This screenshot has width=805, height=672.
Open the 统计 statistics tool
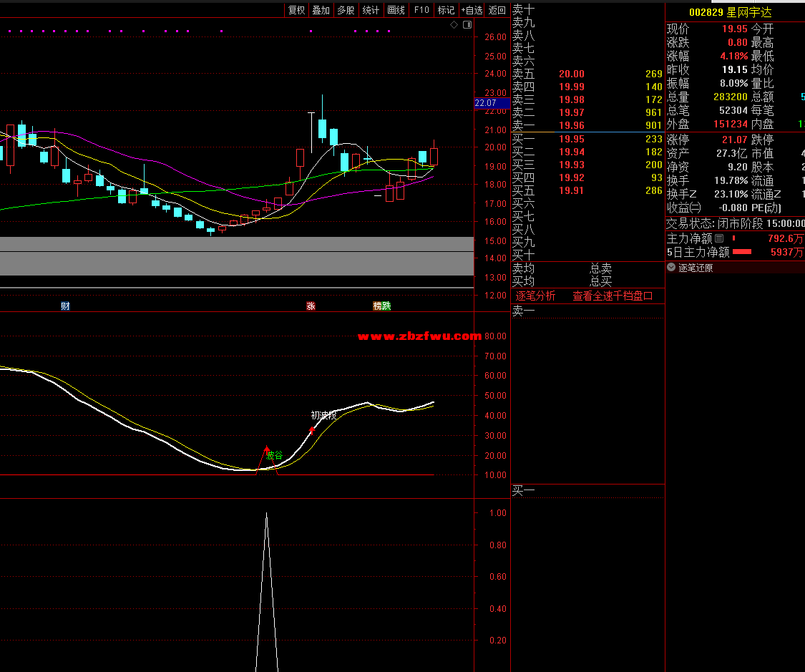coord(371,10)
